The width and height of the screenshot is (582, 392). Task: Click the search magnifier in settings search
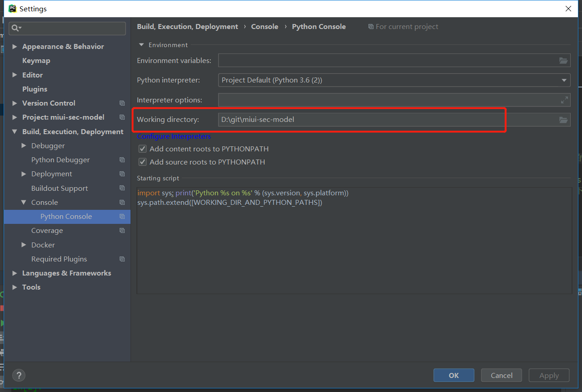coord(15,28)
